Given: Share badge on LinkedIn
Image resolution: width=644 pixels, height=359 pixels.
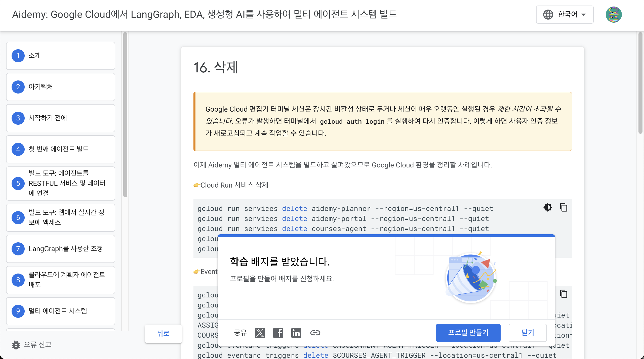Looking at the screenshot, I should 296,333.
